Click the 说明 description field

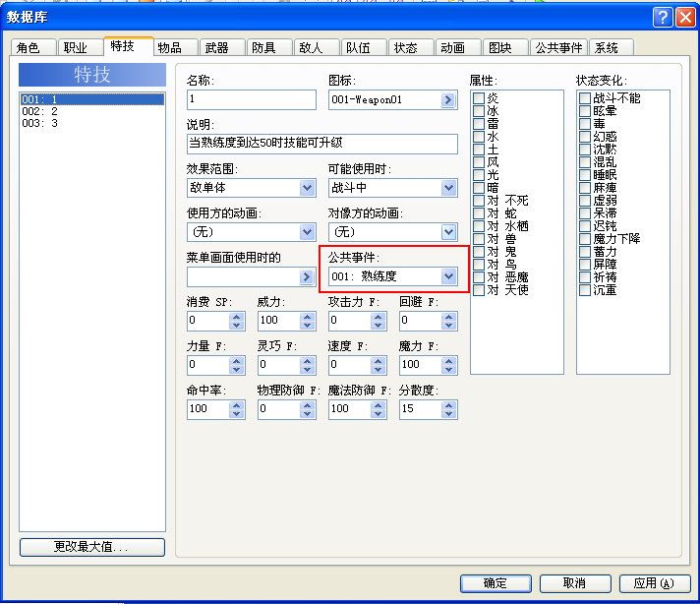coord(322,144)
